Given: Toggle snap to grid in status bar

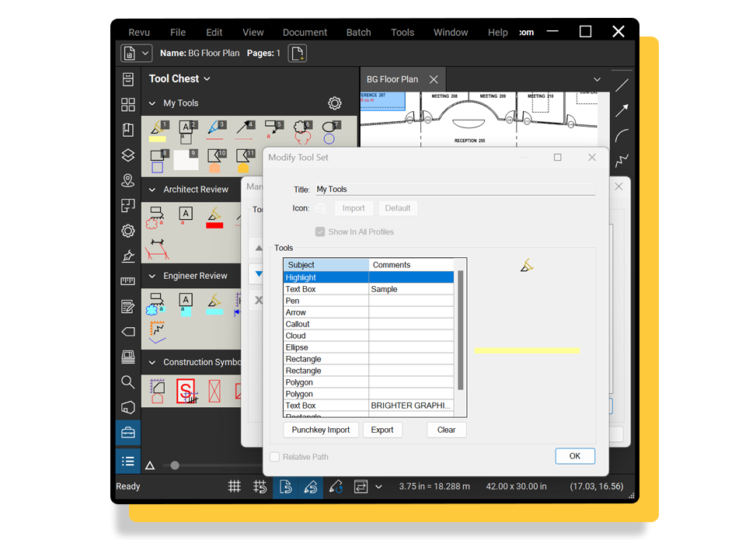Looking at the screenshot, I should 260,486.
